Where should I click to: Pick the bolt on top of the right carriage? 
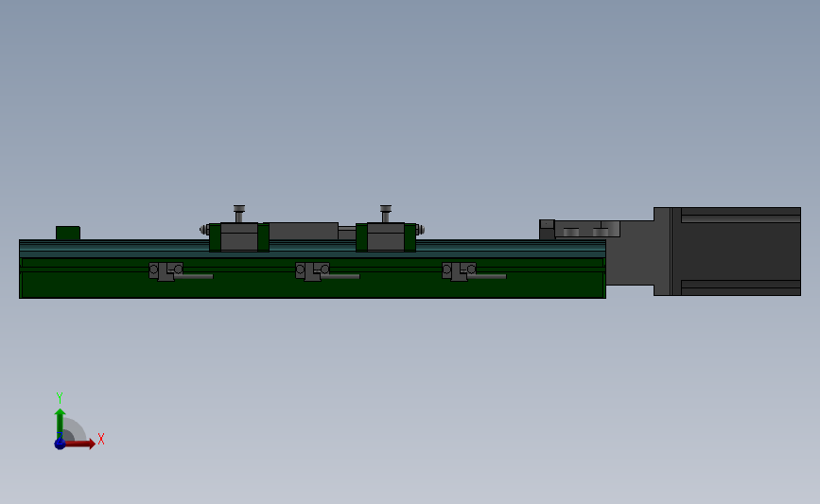tap(386, 214)
